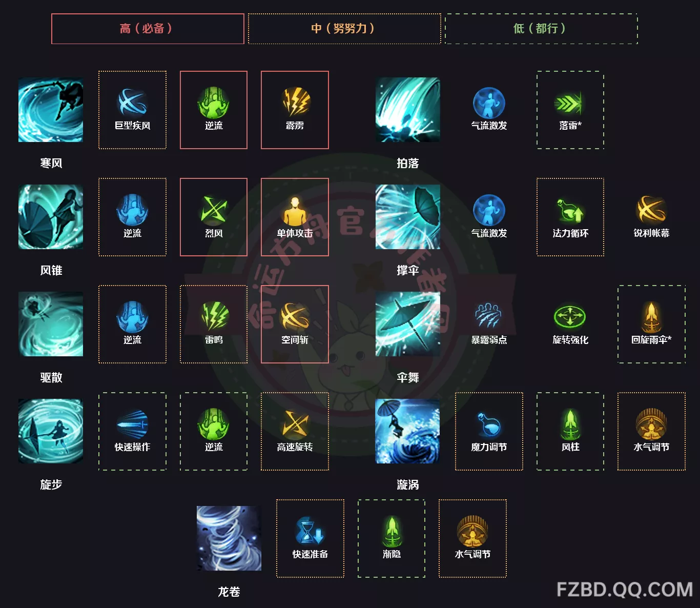Screen dimensions: 700x608
Task: Select the 霹雳 lightning rune icon
Action: pos(295,102)
